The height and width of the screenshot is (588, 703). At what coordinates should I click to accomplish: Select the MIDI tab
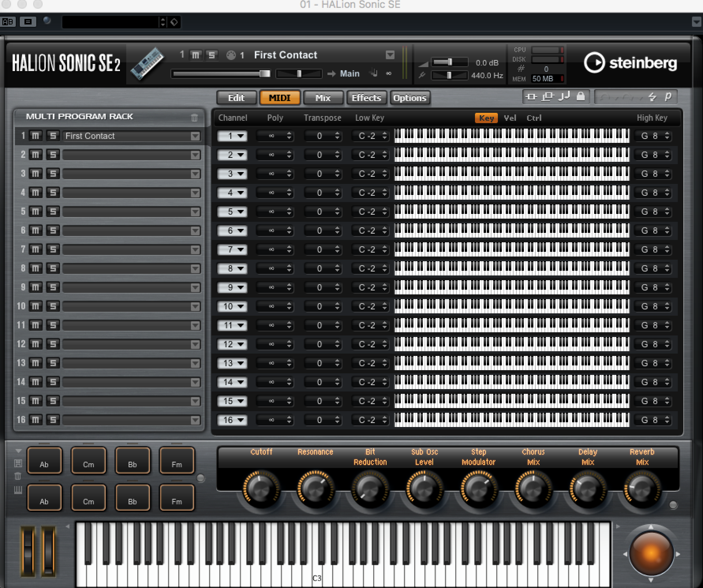[x=280, y=98]
